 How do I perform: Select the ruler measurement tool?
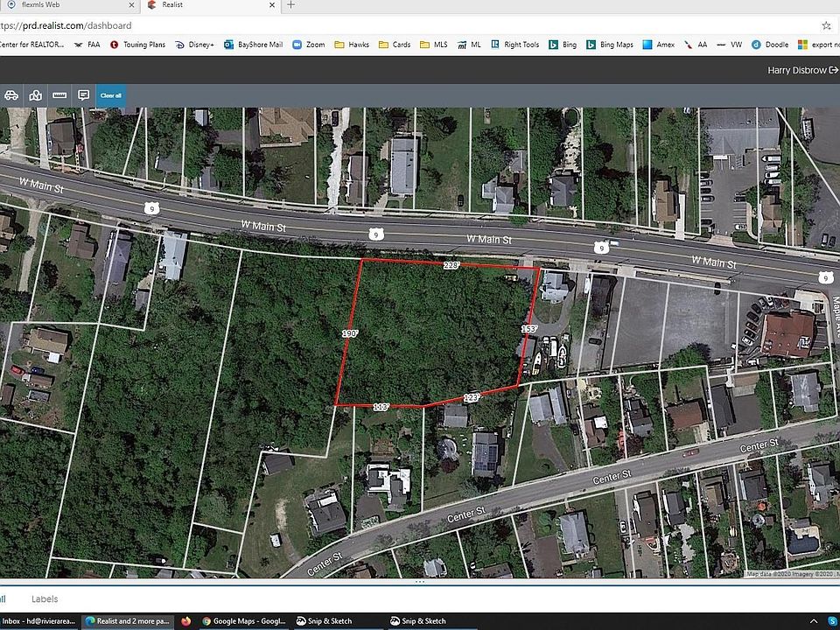pos(59,95)
